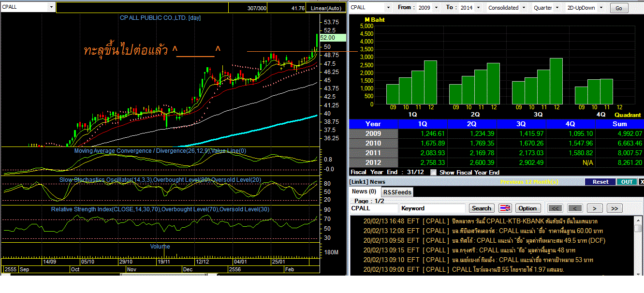Click the 307/300 bar count field
This screenshot has height=293, width=644.
click(x=248, y=8)
